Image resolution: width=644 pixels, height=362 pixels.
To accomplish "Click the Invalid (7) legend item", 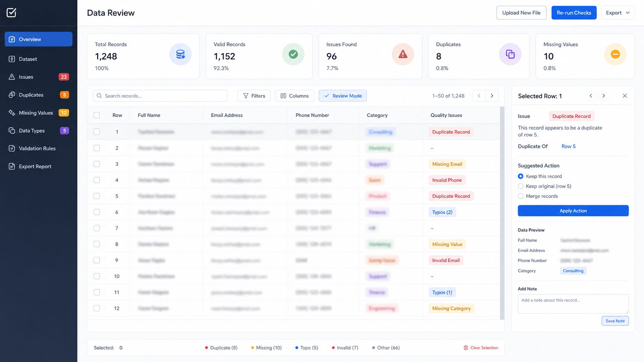I will pyautogui.click(x=345, y=348).
